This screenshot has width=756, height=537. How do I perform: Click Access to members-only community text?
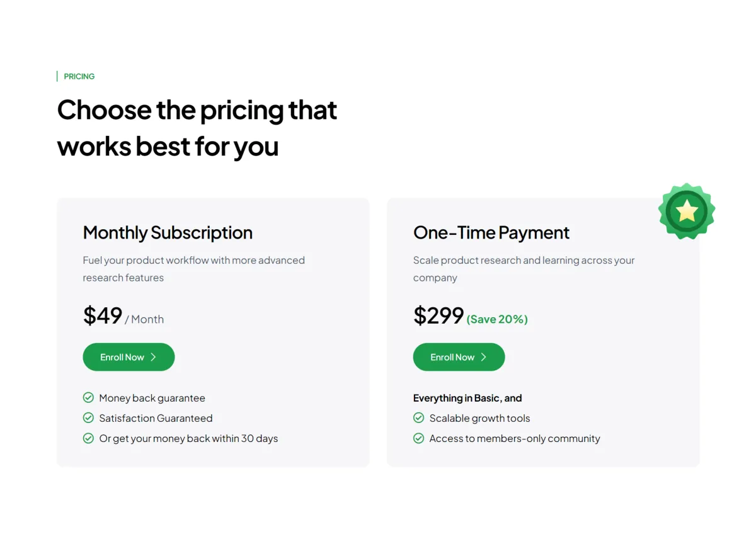click(515, 438)
